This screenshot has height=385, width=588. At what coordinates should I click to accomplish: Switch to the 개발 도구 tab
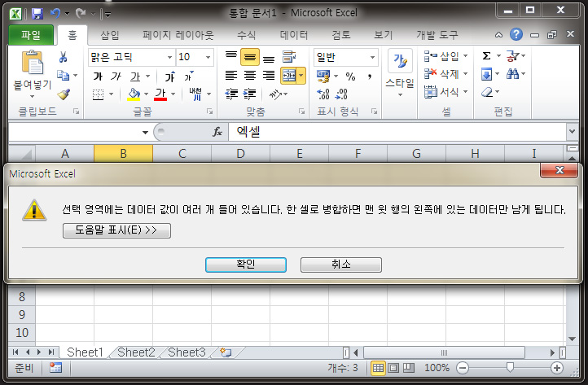[437, 35]
